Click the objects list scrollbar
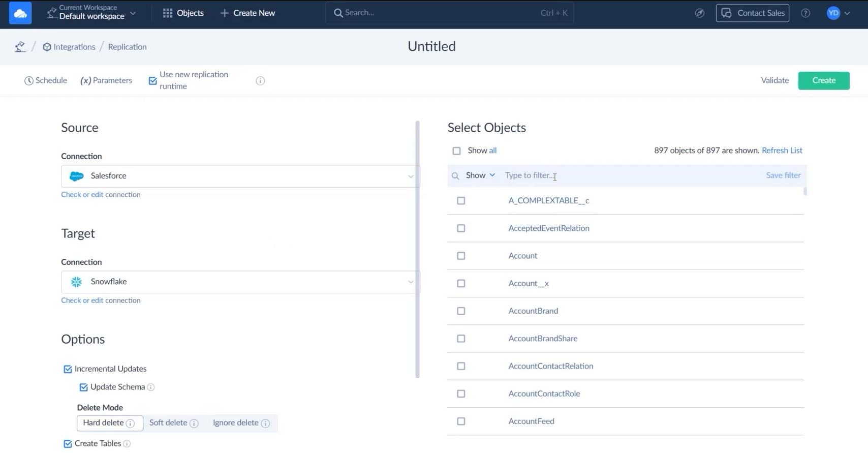The height and width of the screenshot is (453, 868). 805,192
